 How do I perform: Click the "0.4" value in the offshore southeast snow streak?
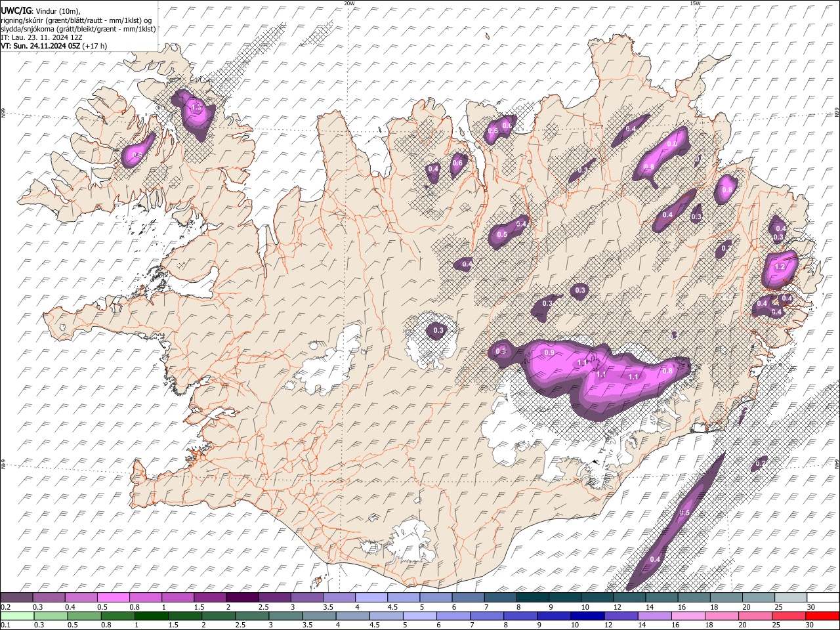tap(655, 559)
